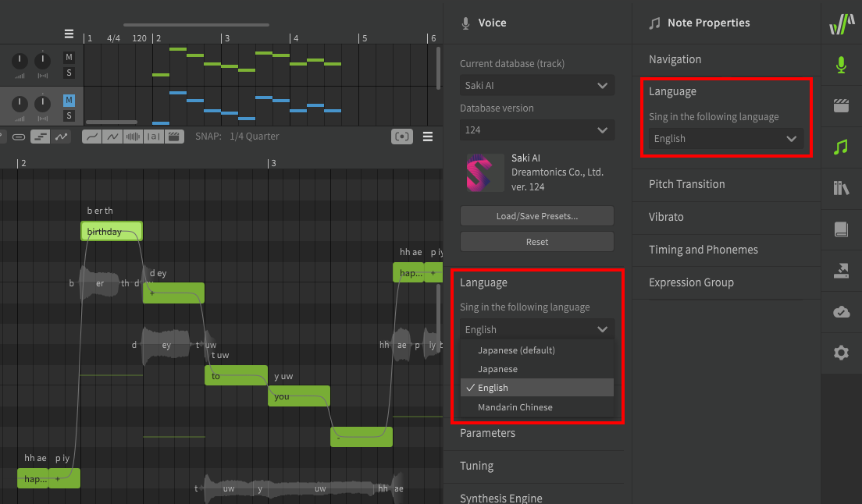Viewport: 862px width, 504px height.
Task: Click second track volume knob
Action: 20,103
